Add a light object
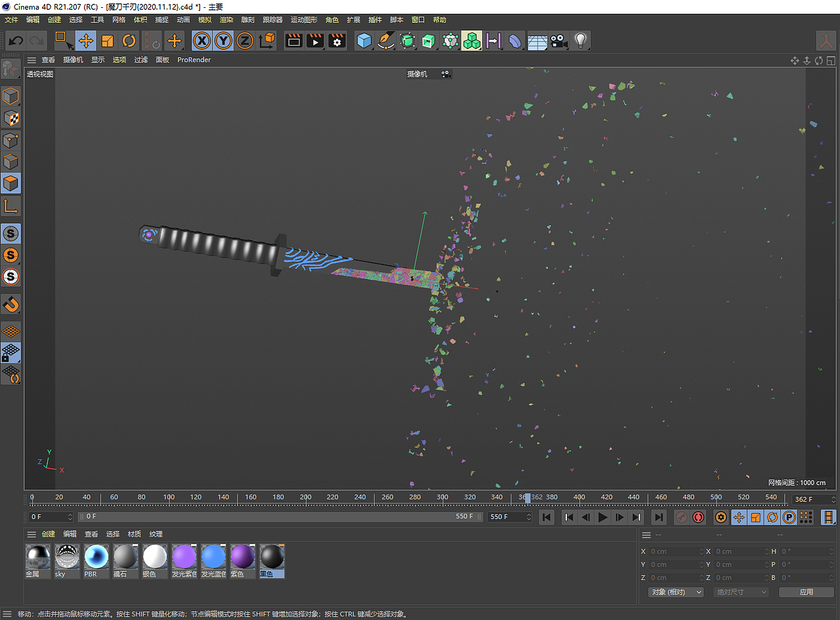 tap(580, 41)
